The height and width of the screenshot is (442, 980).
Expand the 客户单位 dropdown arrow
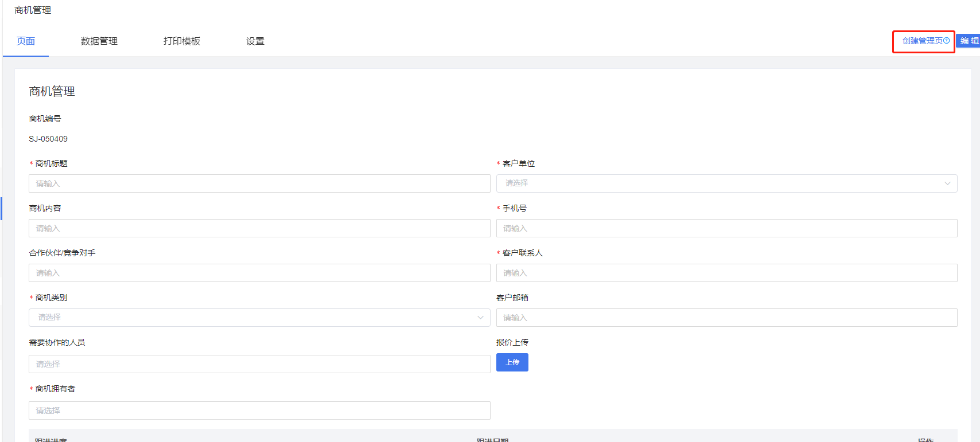[947, 183]
